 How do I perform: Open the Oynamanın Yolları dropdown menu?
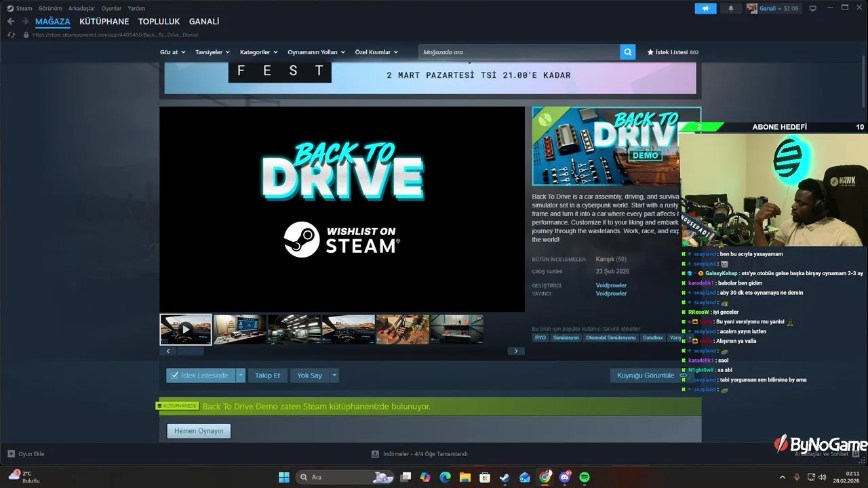[x=317, y=52]
